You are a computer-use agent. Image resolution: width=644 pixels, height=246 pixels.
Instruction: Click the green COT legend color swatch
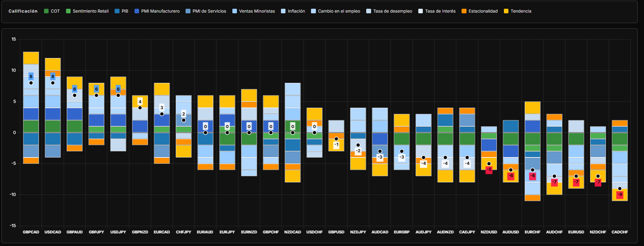pos(46,11)
